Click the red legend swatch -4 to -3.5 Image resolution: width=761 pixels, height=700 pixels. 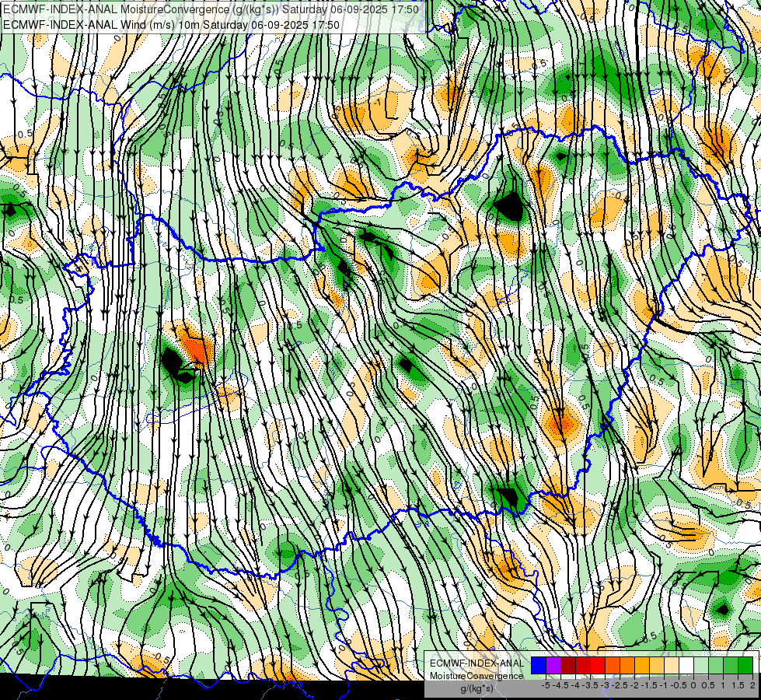pyautogui.click(x=583, y=666)
